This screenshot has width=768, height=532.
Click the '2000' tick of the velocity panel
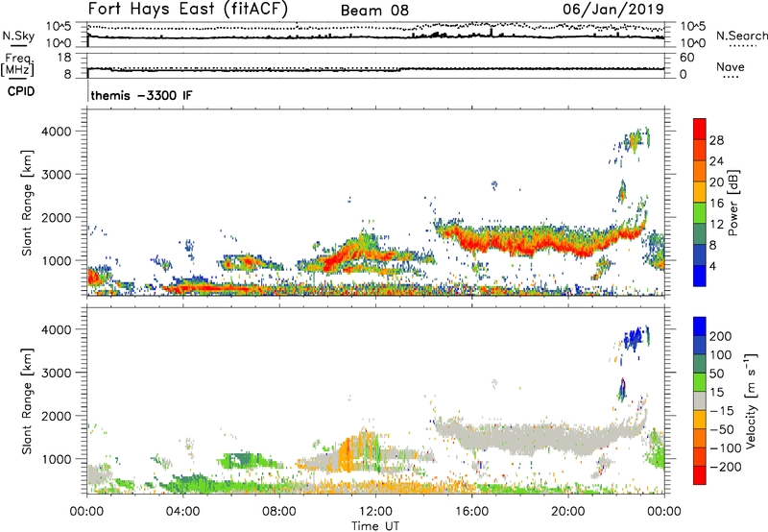[57, 416]
